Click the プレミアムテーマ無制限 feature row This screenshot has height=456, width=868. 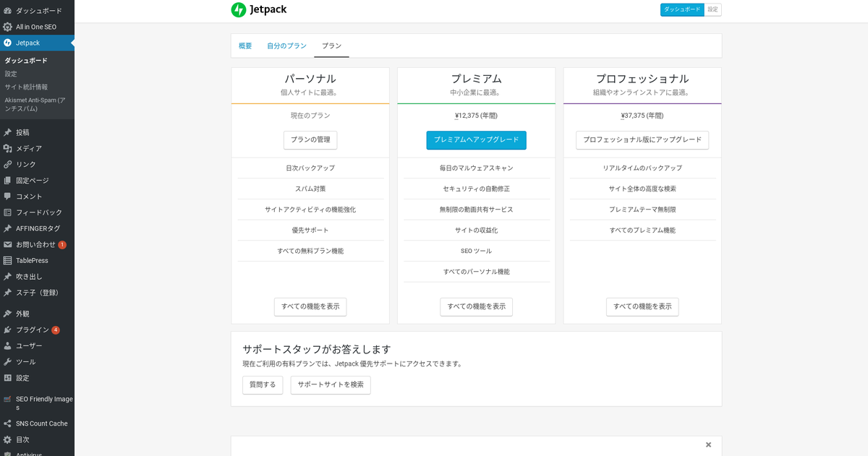coord(642,210)
